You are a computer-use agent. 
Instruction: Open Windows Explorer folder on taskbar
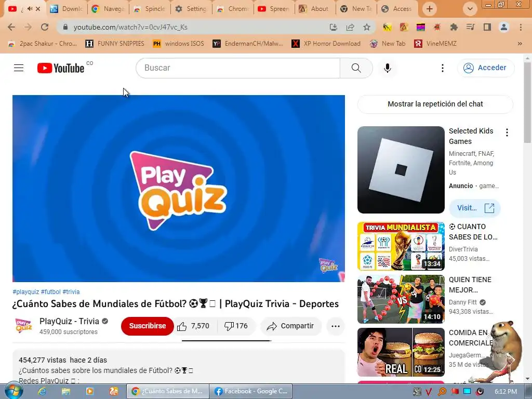[x=66, y=391]
